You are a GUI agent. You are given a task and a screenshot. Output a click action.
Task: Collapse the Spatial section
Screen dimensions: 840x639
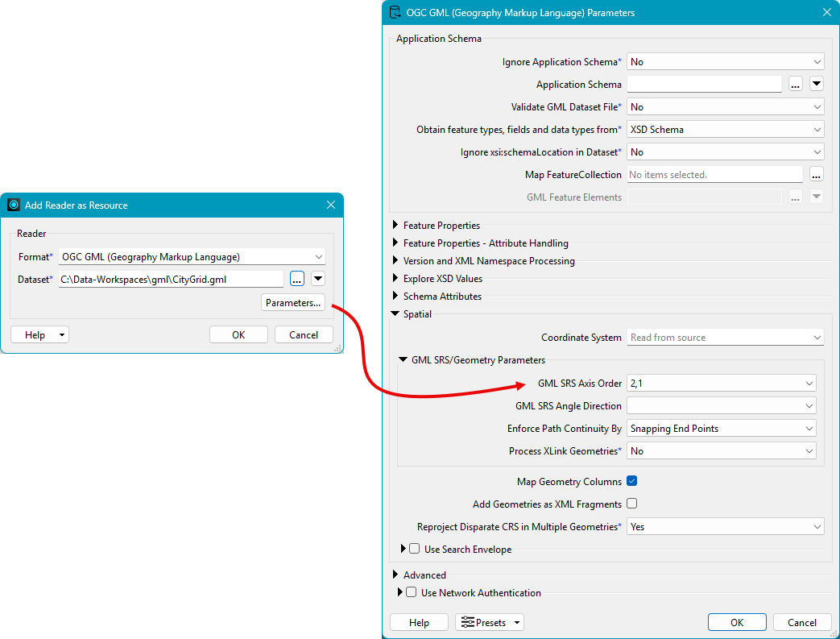pos(395,314)
